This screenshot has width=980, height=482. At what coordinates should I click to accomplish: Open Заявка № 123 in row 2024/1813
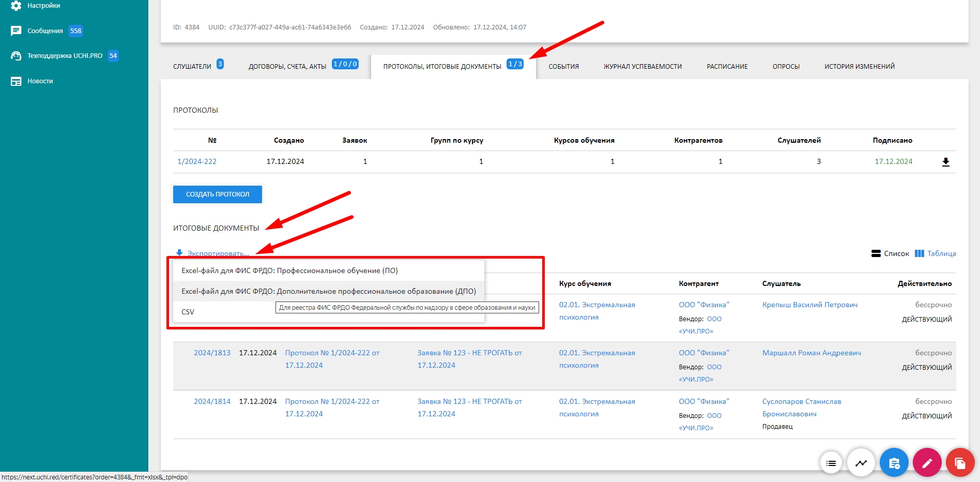470,359
